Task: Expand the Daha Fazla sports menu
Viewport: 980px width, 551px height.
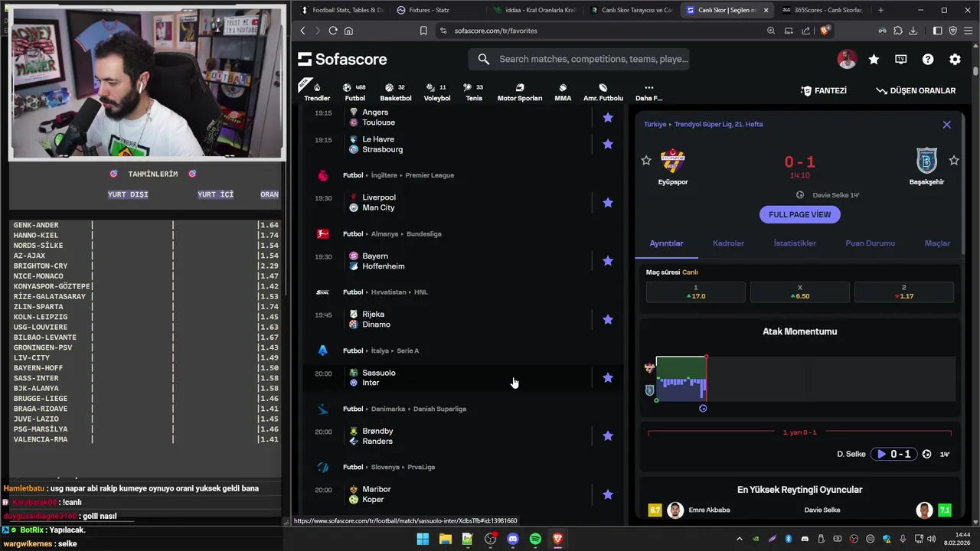Action: (x=648, y=92)
